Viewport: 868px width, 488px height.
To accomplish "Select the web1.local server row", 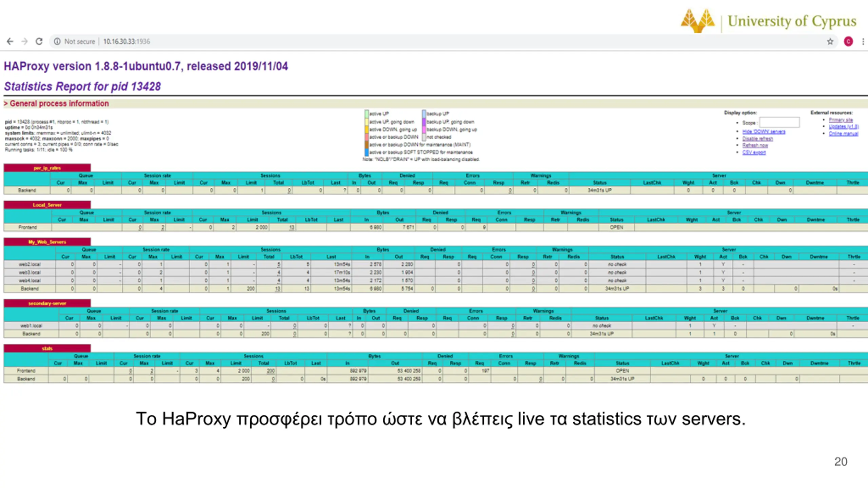I will point(436,325).
